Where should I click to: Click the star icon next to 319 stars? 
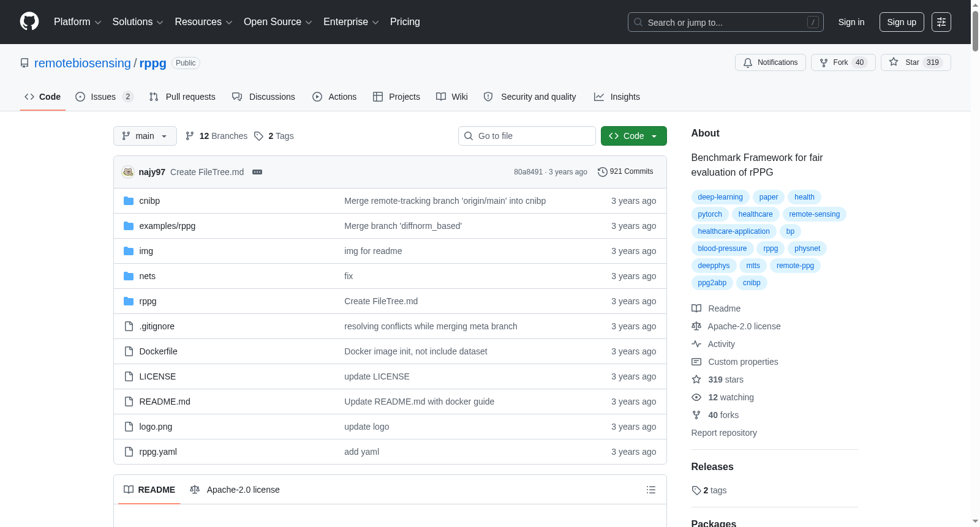coord(696,379)
